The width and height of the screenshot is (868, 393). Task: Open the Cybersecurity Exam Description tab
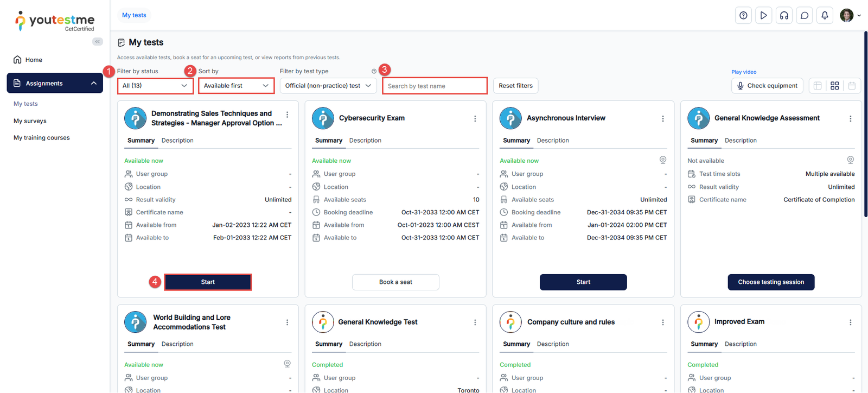pyautogui.click(x=365, y=141)
